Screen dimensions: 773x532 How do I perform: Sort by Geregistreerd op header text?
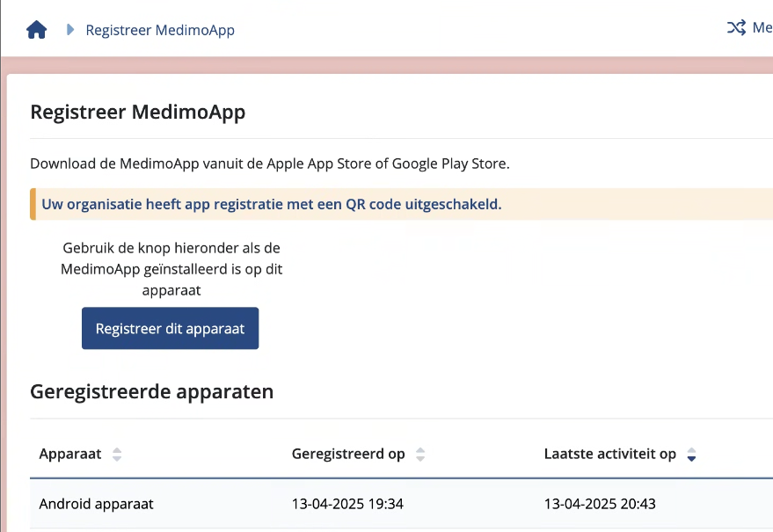pos(348,454)
